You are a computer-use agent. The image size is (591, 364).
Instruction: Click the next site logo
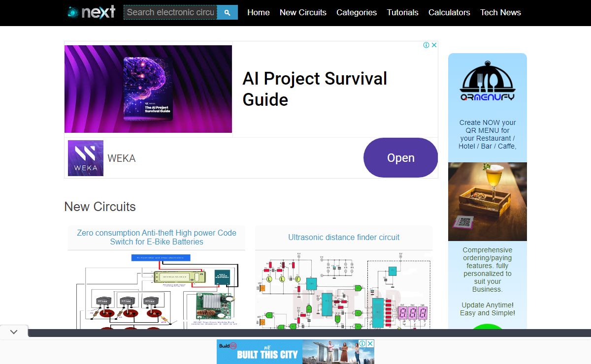point(92,12)
